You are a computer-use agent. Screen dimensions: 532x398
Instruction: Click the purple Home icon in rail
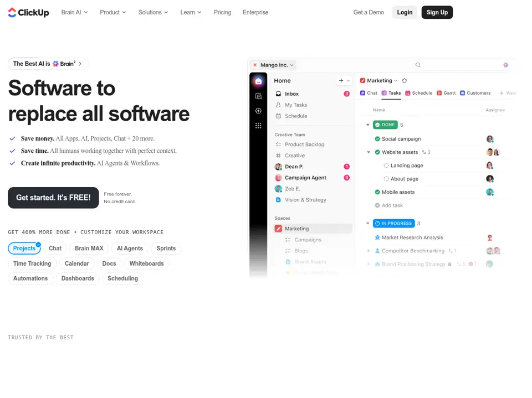click(x=258, y=81)
